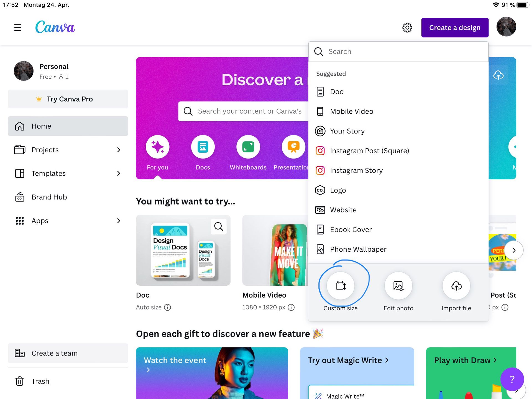The image size is (532, 399).
Task: Select Your Story option
Action: [398, 131]
